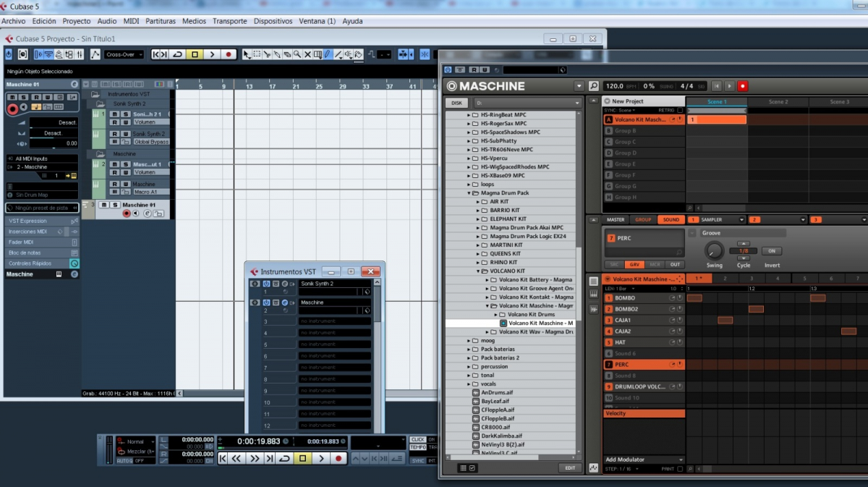868x487 pixels.
Task: Click record button on transport panel
Action: 339,458
